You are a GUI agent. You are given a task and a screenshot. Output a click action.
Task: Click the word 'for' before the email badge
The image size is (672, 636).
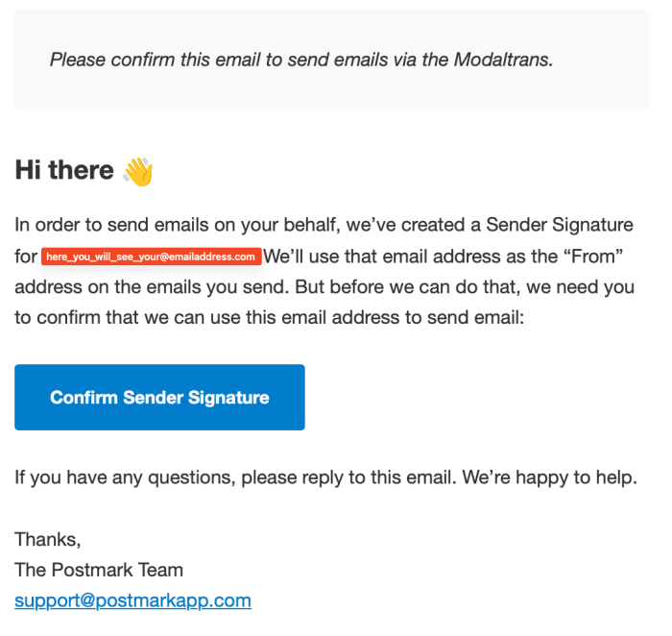click(26, 257)
